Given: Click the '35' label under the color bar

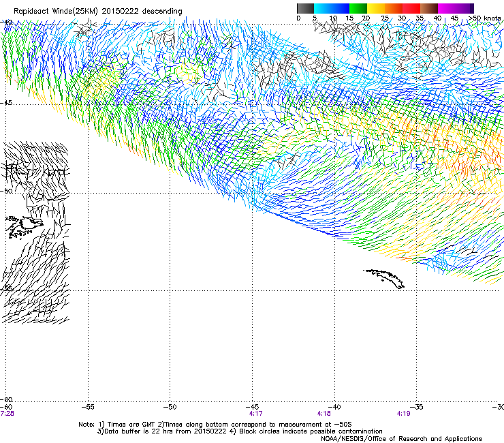Looking at the screenshot, I should pos(420,18).
